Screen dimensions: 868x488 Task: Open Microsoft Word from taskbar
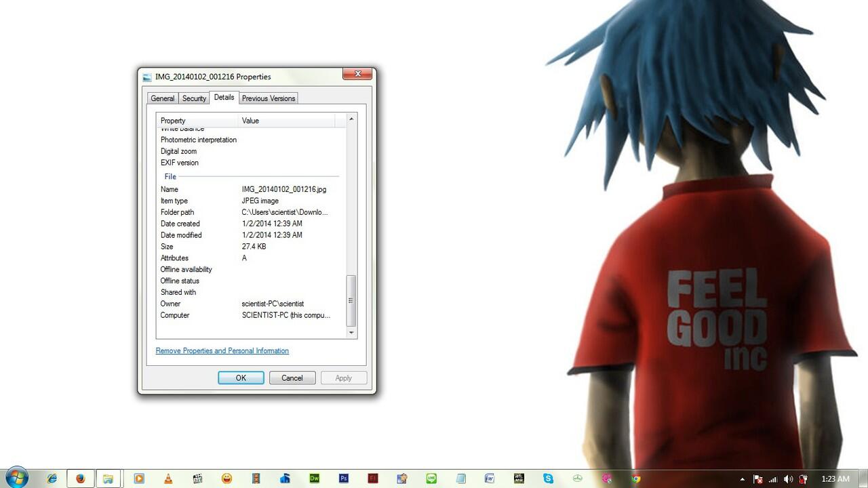click(490, 479)
